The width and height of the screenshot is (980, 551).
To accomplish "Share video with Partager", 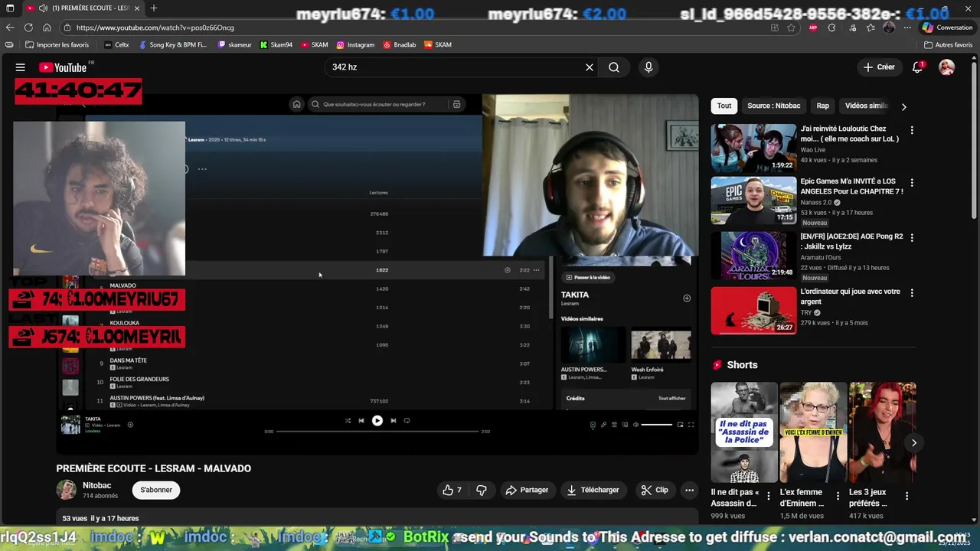I will coord(527,490).
